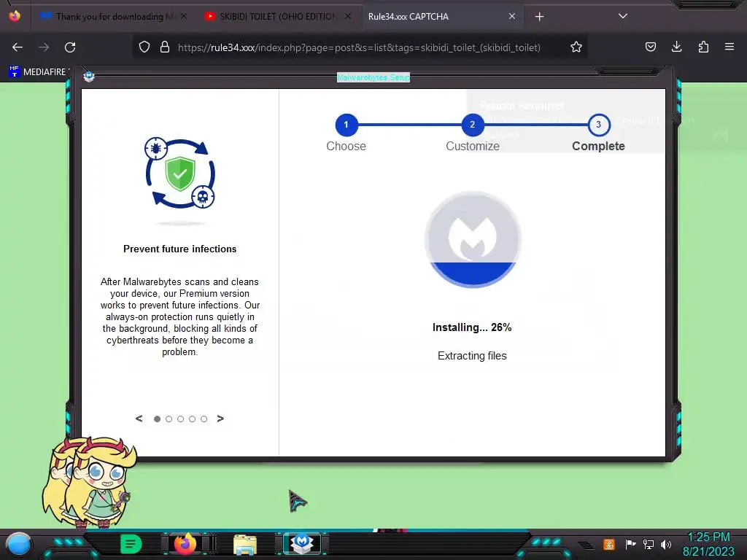This screenshot has height=560, width=747.
Task: Select the second carousel dot
Action: (x=169, y=419)
